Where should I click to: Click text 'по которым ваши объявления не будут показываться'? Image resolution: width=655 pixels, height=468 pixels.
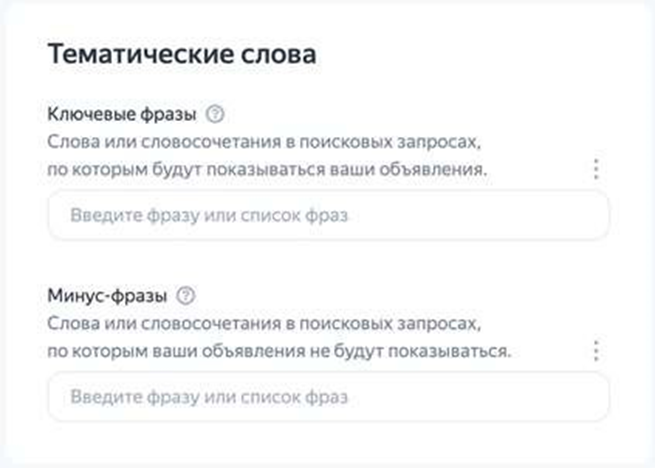(279, 351)
